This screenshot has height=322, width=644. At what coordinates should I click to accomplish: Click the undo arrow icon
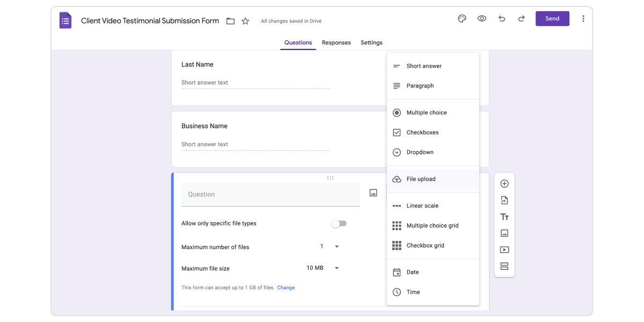coord(502,19)
